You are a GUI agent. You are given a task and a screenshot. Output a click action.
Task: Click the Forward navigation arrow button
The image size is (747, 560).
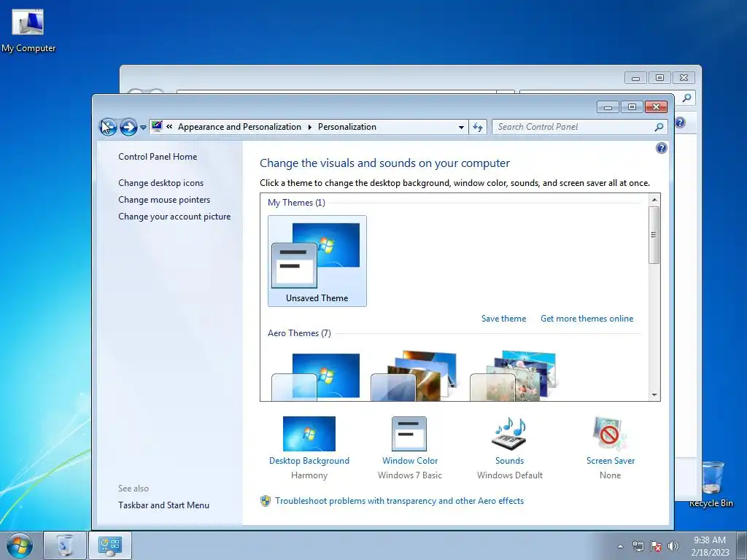128,127
